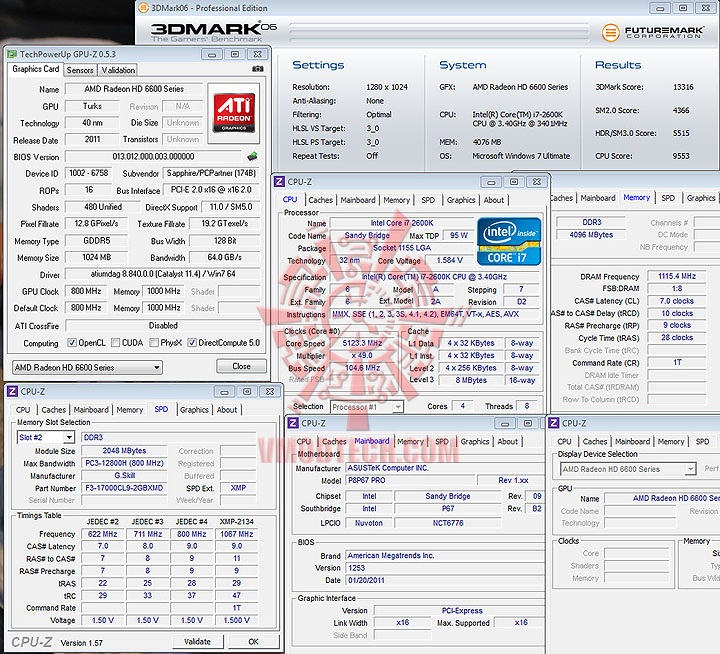Click the Close button in GPU-Z

pos(242,367)
